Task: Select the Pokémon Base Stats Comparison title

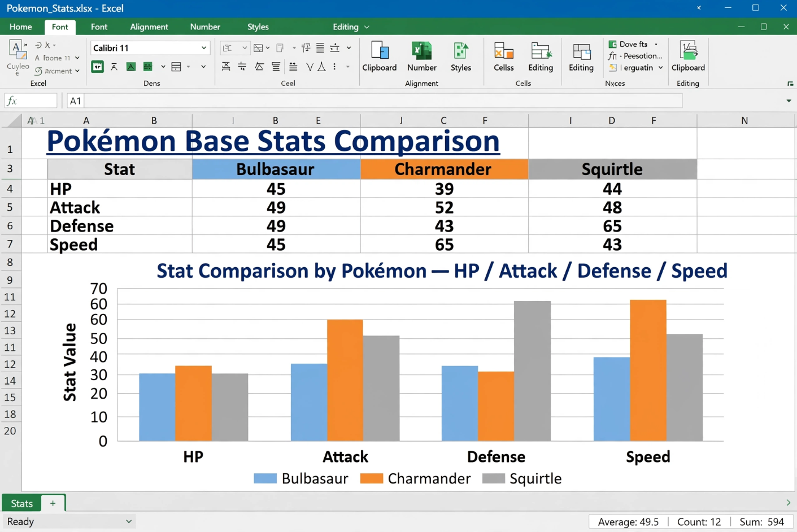Action: click(273, 141)
